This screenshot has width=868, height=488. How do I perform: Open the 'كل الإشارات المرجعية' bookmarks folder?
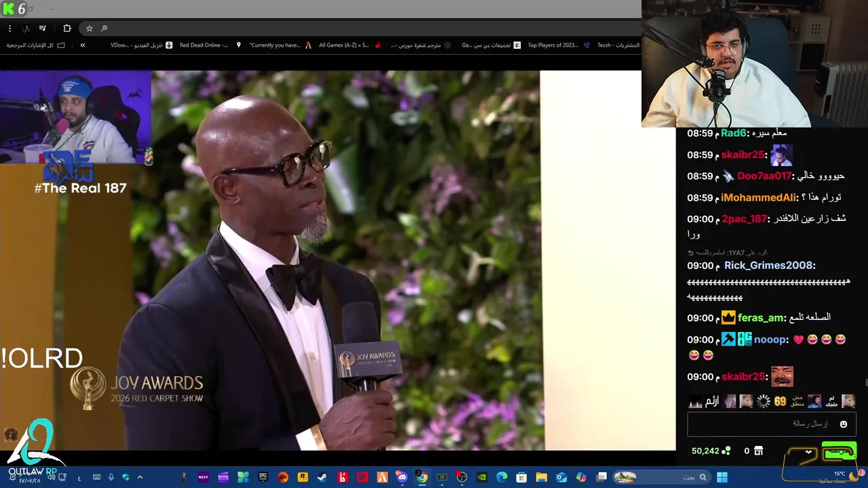[35, 45]
